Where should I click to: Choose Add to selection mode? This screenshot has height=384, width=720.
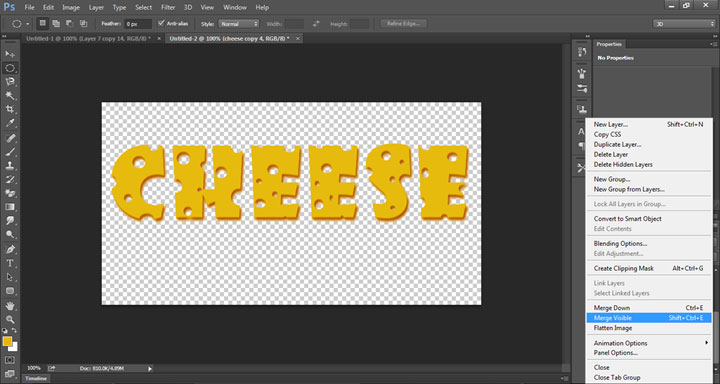pos(56,23)
